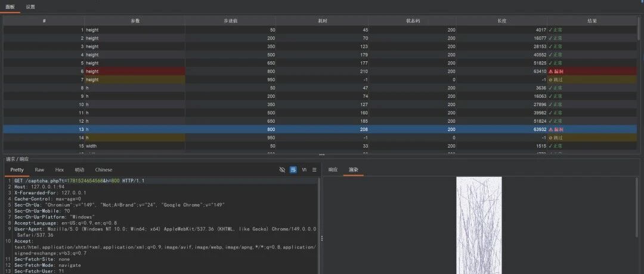Toggle the hidden-characters eye icon
Viewport: 644px width, 274px height.
[x=282, y=170]
